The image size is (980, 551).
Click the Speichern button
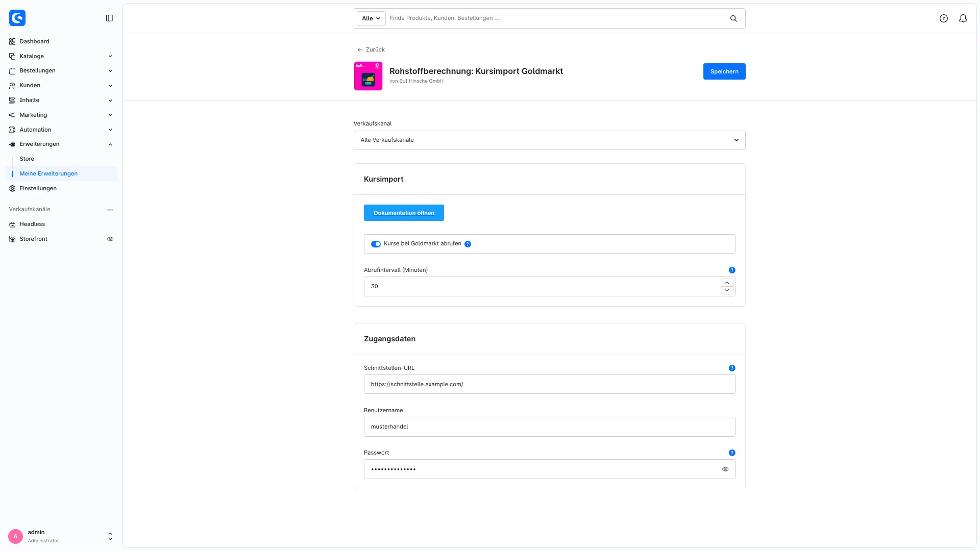[724, 71]
